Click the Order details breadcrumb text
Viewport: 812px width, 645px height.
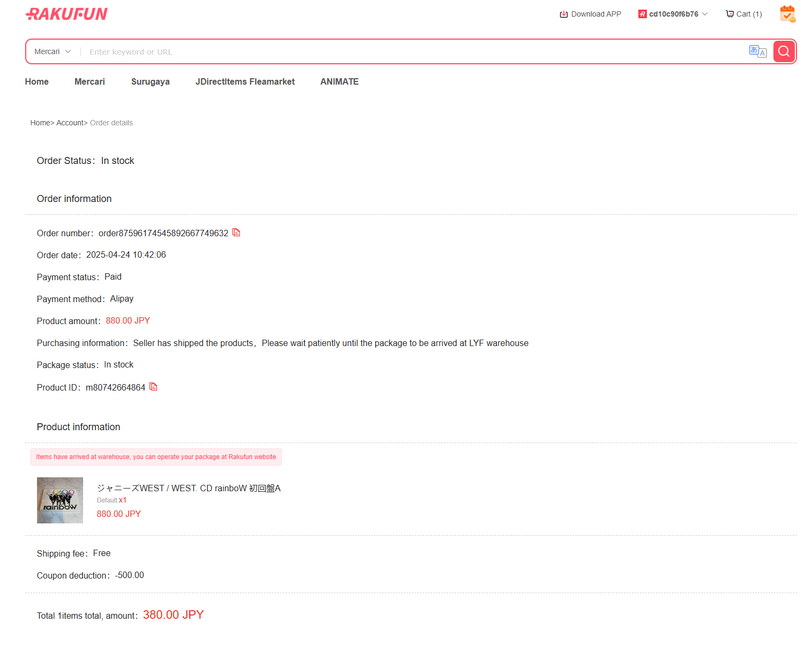coord(111,123)
